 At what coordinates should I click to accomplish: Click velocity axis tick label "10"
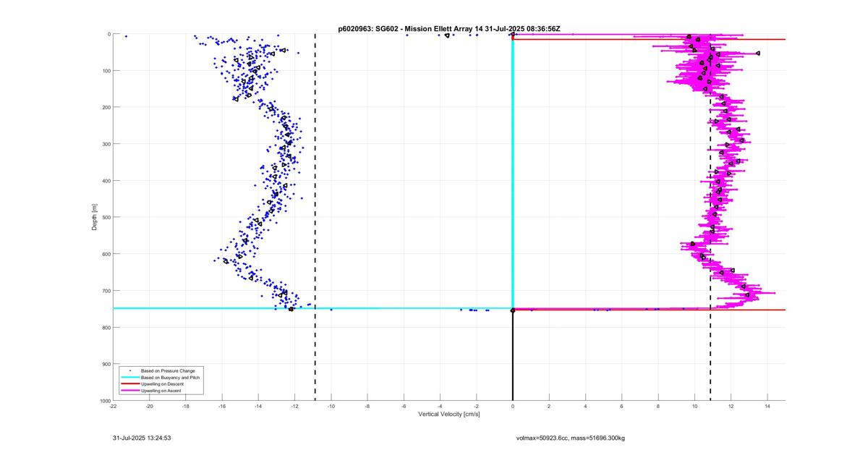(x=694, y=406)
